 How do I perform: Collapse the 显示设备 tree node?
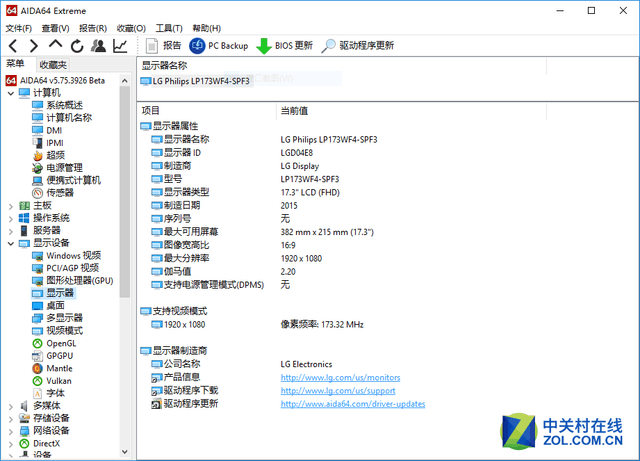click(x=11, y=244)
